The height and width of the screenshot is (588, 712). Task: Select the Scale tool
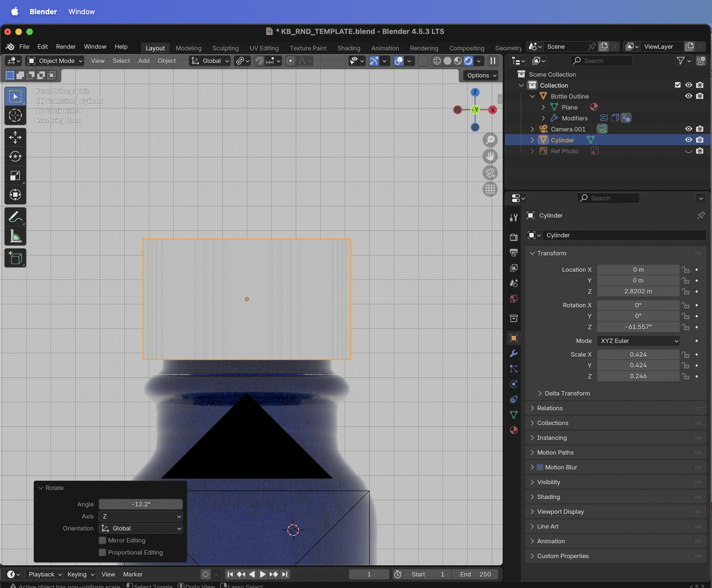click(x=15, y=175)
